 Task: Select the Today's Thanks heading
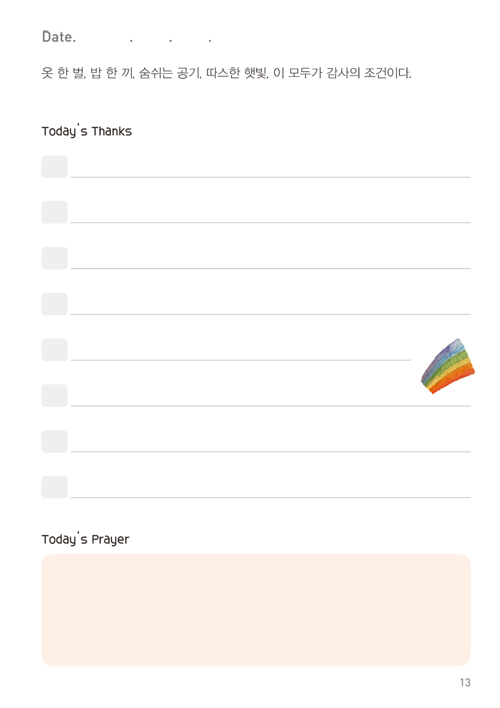click(87, 130)
